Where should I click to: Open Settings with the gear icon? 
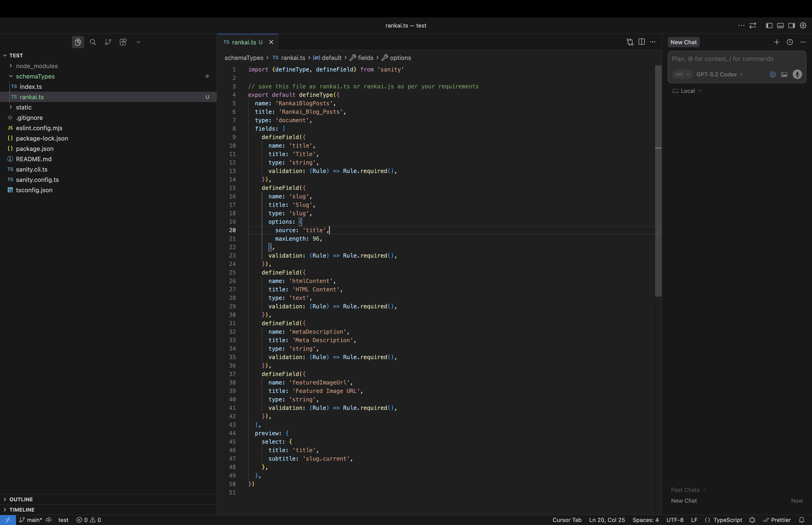pos(803,25)
